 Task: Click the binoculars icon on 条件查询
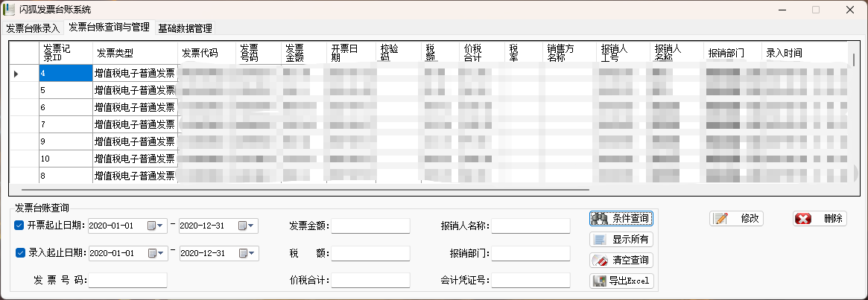coord(600,218)
